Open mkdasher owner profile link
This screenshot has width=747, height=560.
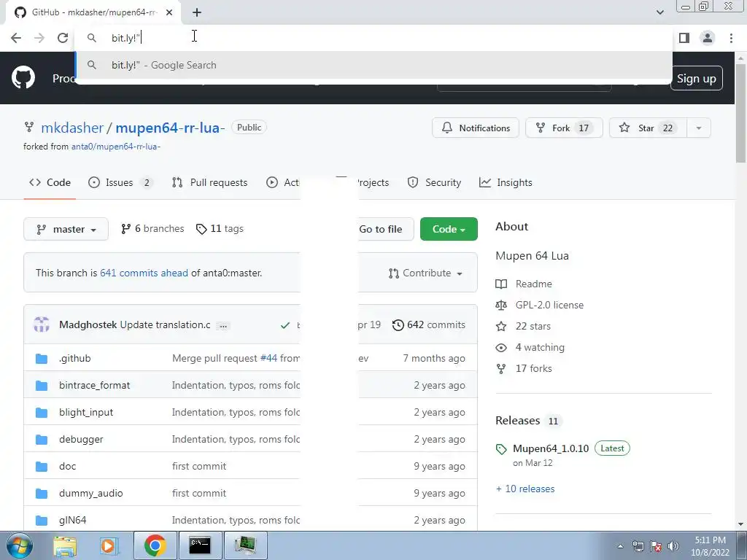72,128
